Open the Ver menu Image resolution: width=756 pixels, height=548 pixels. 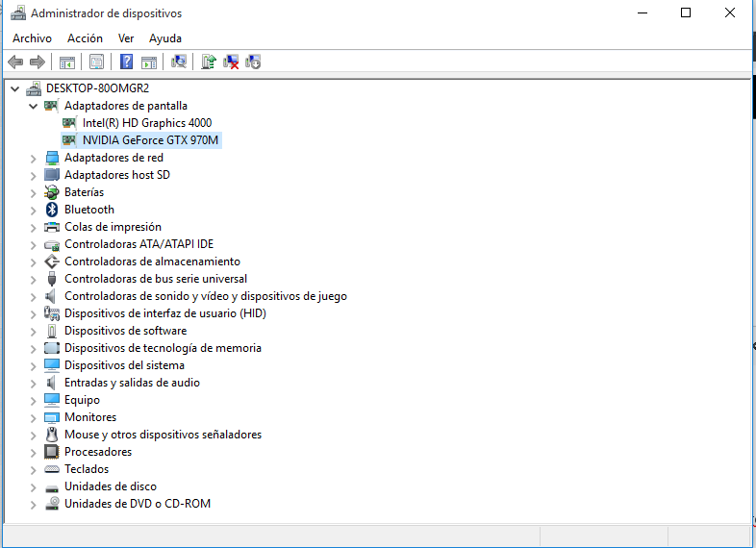point(126,38)
